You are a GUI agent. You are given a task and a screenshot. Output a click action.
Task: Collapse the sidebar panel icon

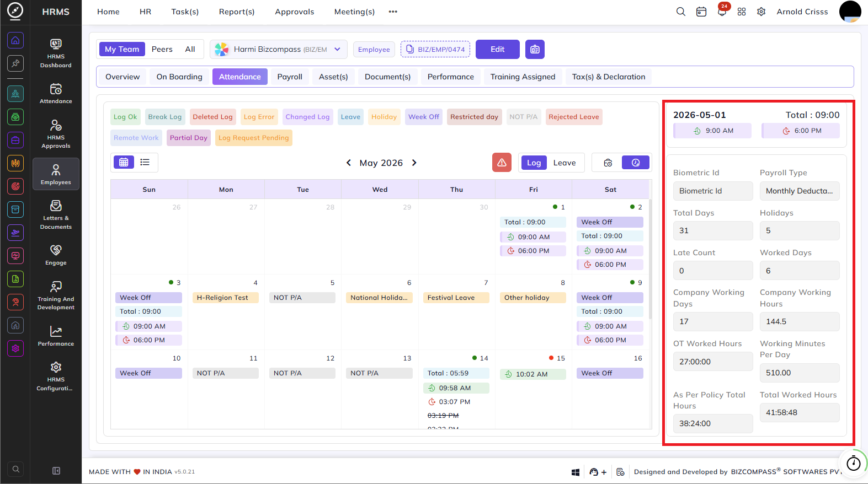click(x=56, y=471)
